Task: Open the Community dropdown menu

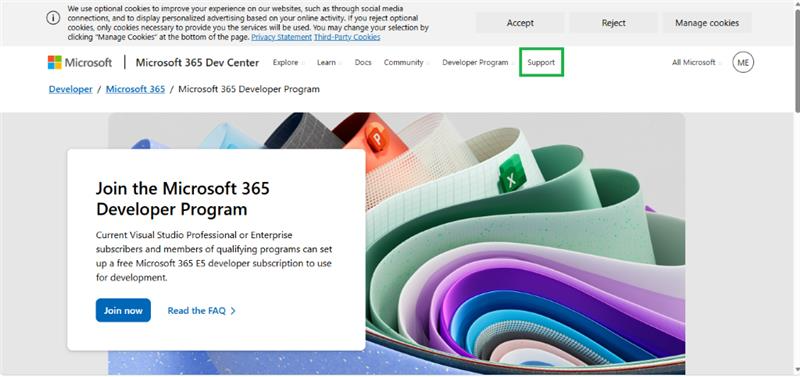Action: pyautogui.click(x=407, y=62)
